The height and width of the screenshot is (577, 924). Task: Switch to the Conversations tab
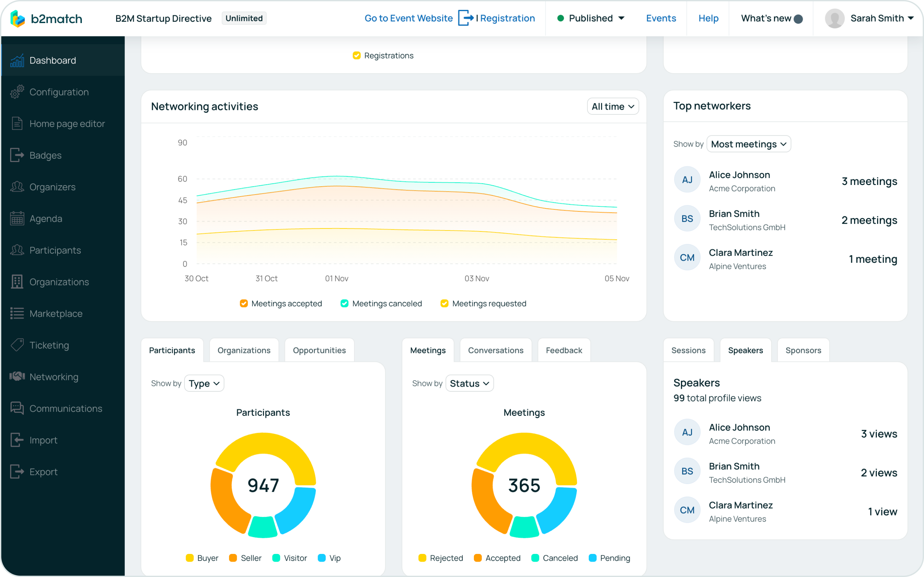tap(495, 350)
